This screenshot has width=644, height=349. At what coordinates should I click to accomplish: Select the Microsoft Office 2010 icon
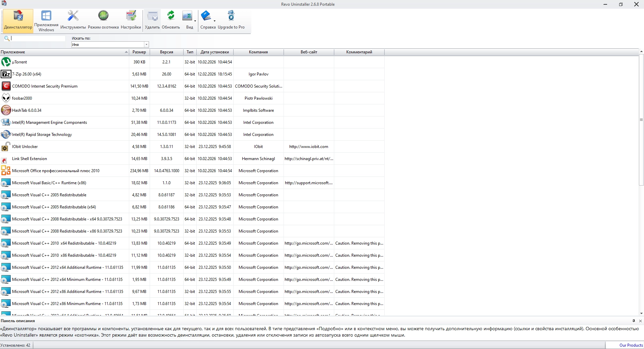coord(6,171)
